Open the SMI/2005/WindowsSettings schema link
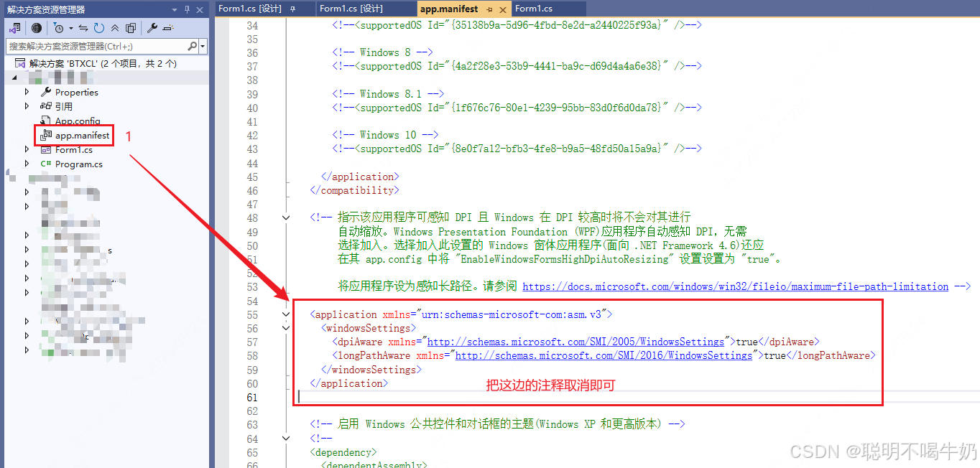This screenshot has height=468, width=980. point(575,342)
